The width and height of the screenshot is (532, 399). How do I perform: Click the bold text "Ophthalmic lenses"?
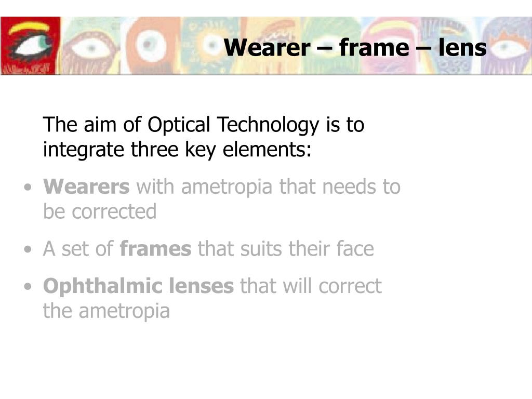click(138, 286)
